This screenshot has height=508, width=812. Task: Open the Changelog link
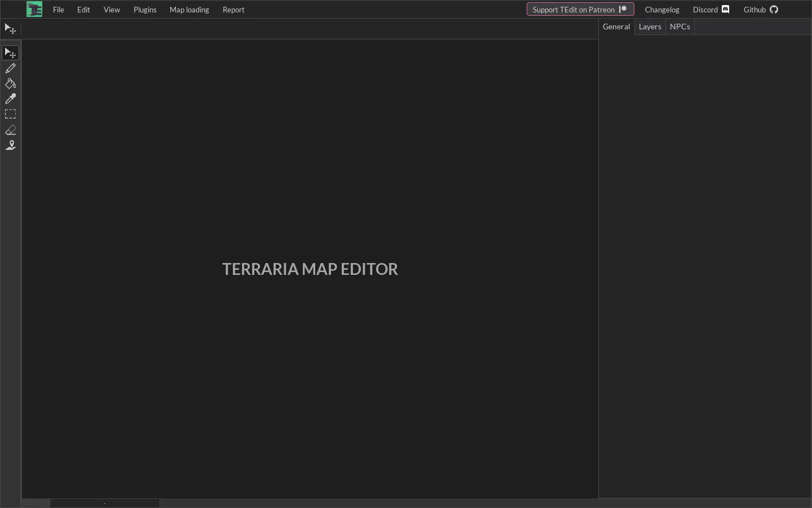coord(662,10)
